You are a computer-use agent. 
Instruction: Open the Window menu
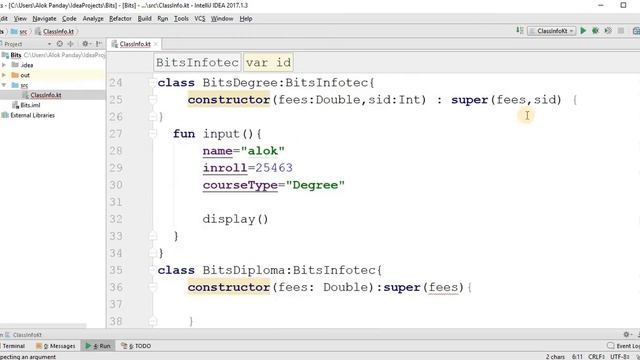coord(222,19)
